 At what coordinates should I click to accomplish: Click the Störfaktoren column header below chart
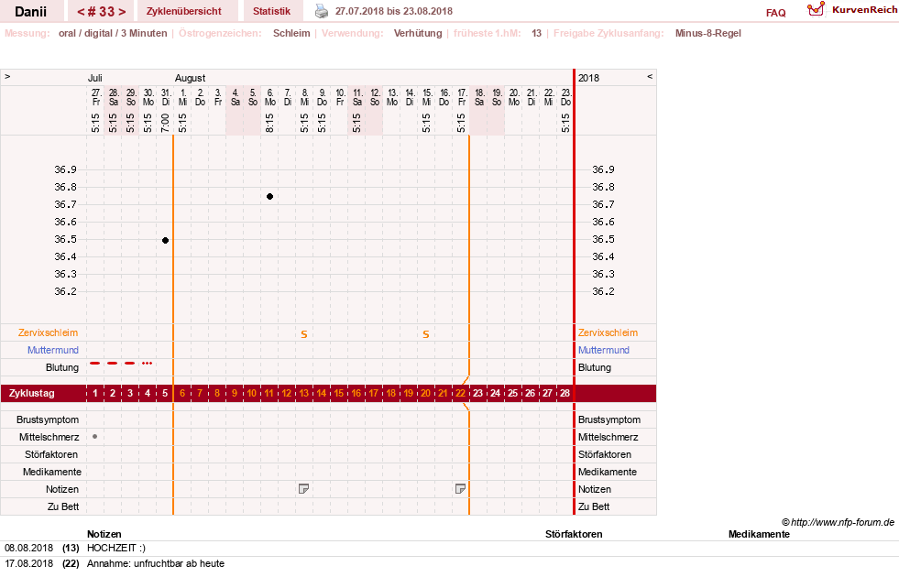click(574, 534)
